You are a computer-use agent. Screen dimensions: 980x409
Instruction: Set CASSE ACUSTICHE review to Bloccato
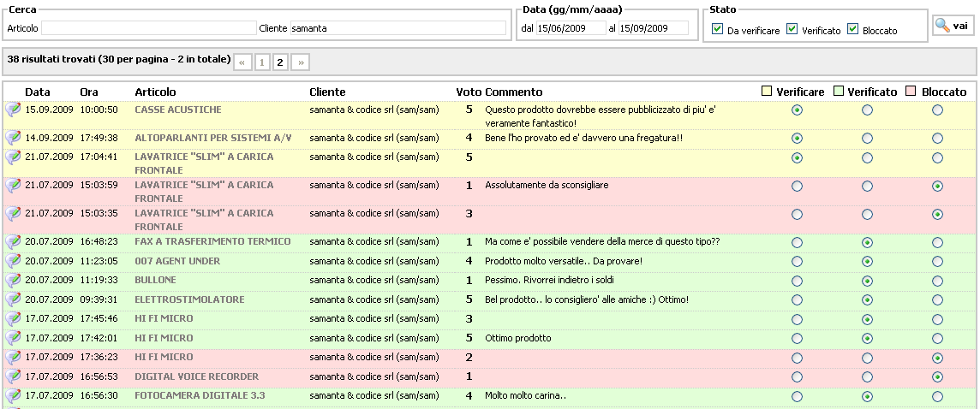point(937,110)
